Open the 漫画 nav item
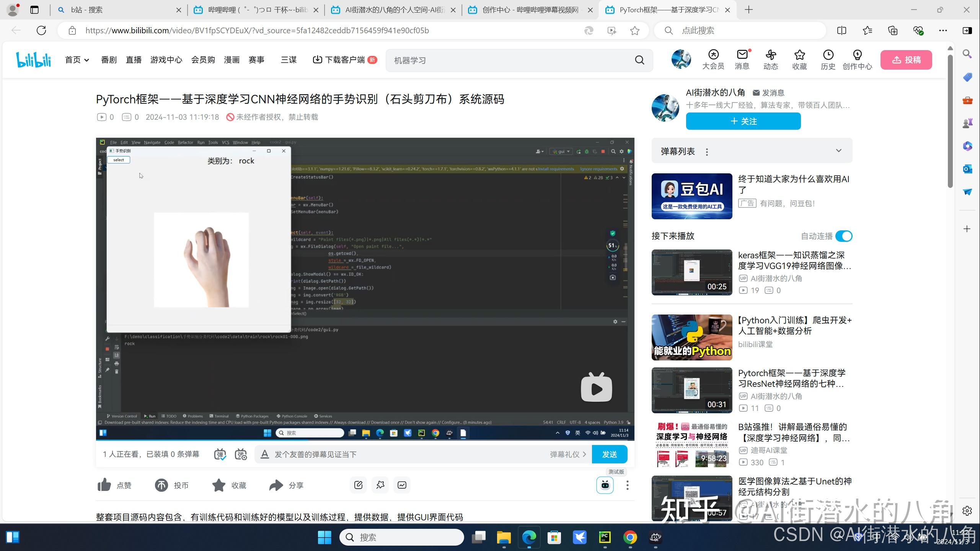 click(x=232, y=60)
